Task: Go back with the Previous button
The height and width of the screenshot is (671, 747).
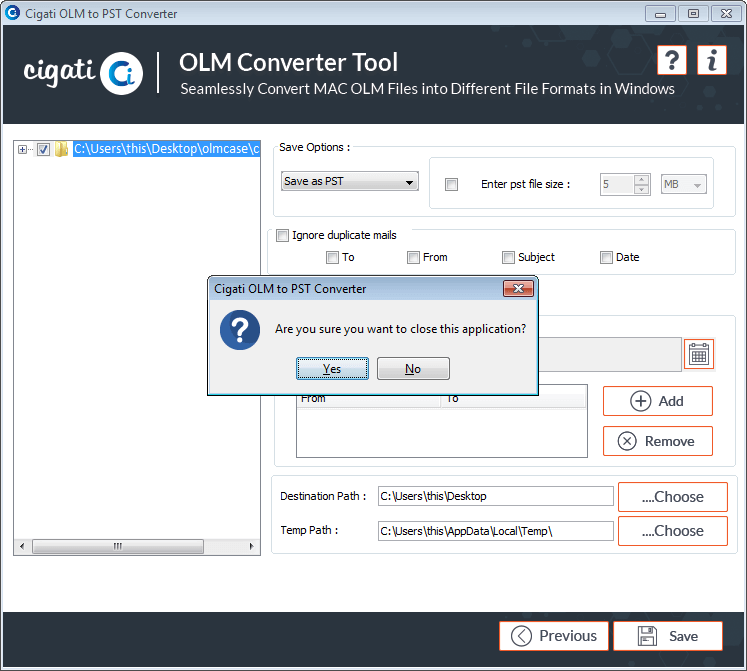Action: 554,636
